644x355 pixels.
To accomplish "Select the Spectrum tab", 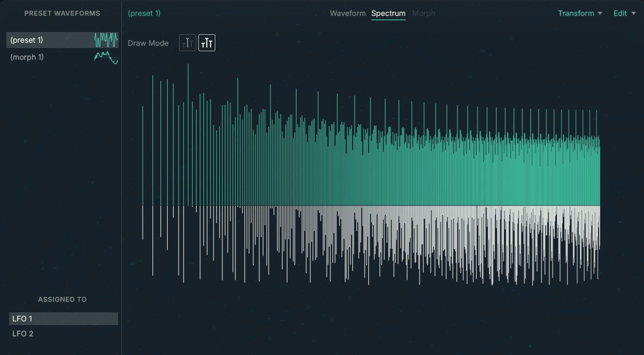I will tap(389, 13).
